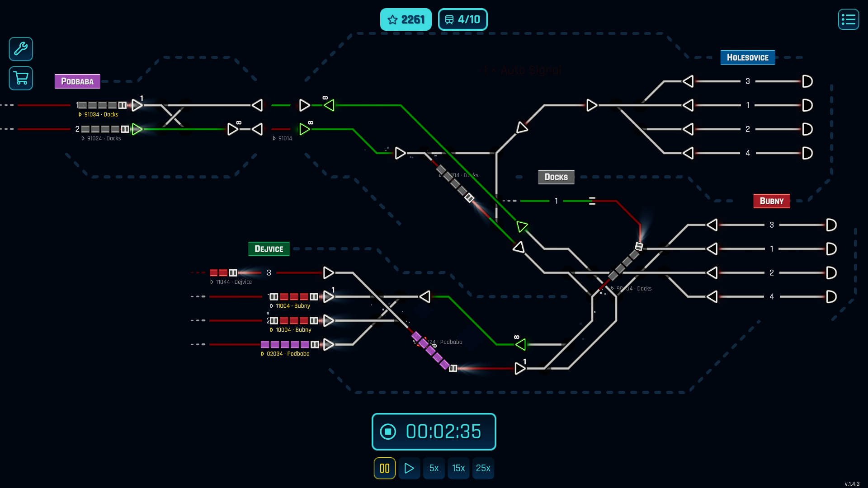Viewport: 868px width, 488px height.
Task: Click the Dejvice station label
Action: tap(269, 249)
